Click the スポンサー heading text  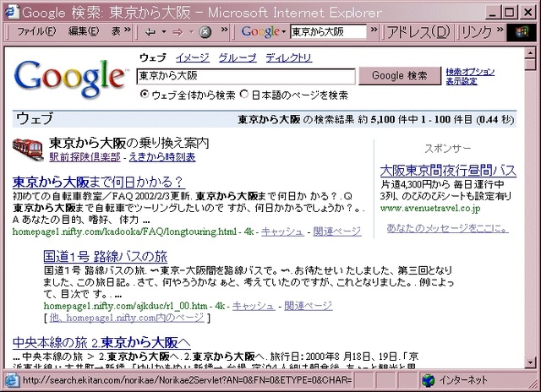(x=447, y=149)
